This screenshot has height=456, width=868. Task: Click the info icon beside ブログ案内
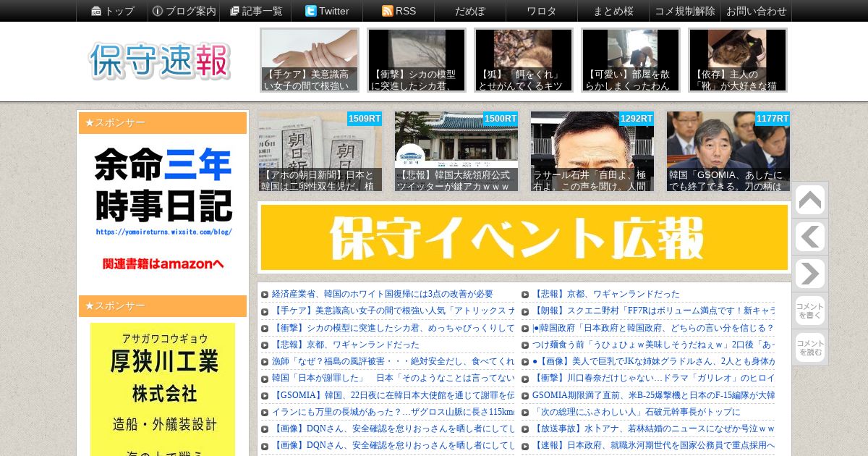158,11
